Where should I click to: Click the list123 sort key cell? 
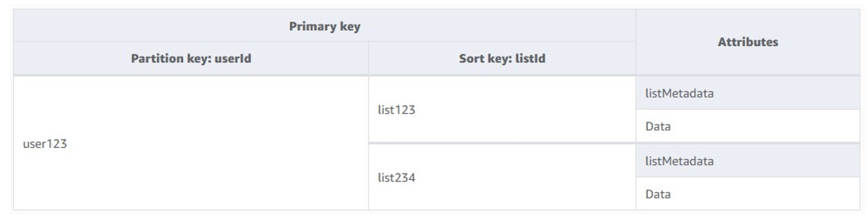point(502,110)
